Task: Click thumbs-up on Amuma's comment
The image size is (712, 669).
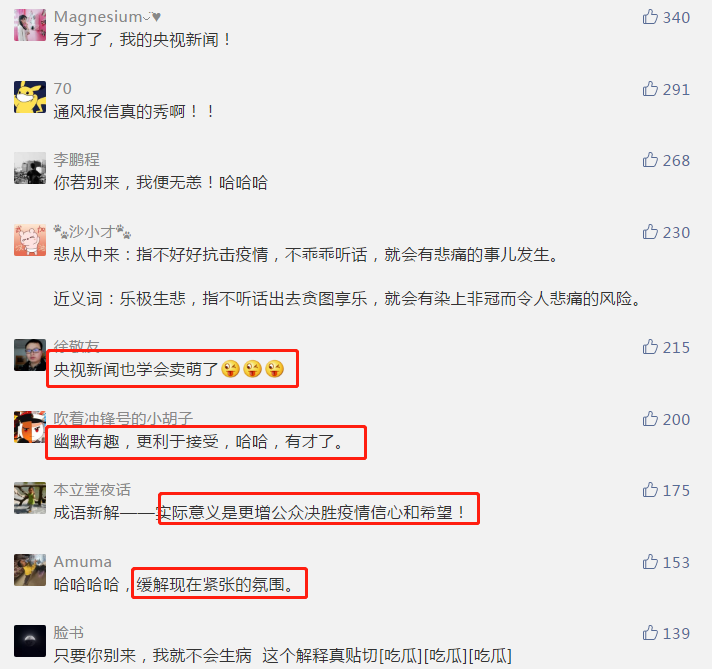Action: pyautogui.click(x=650, y=562)
